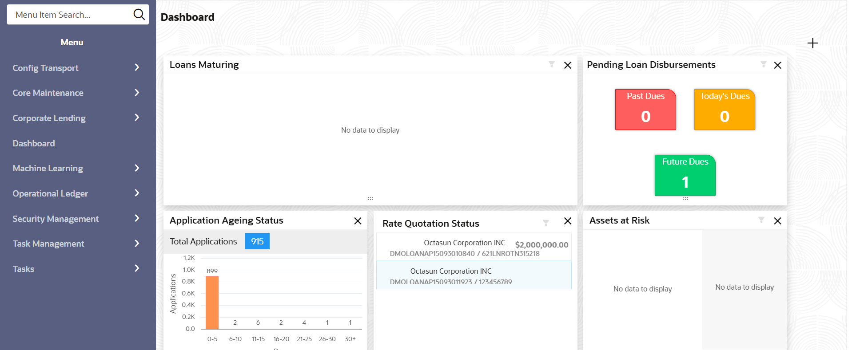868x350 pixels.
Task: Type in the Menu Item Search field
Action: pyautogui.click(x=71, y=15)
